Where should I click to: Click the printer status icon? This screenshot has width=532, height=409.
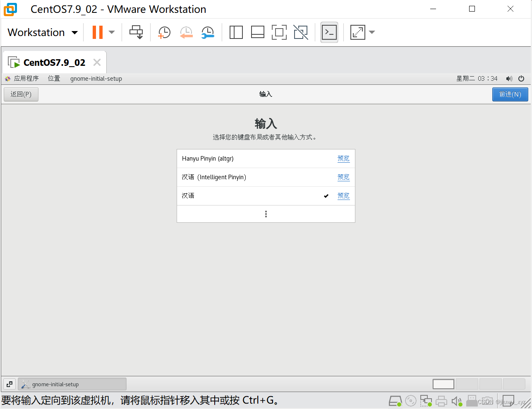[441, 401]
